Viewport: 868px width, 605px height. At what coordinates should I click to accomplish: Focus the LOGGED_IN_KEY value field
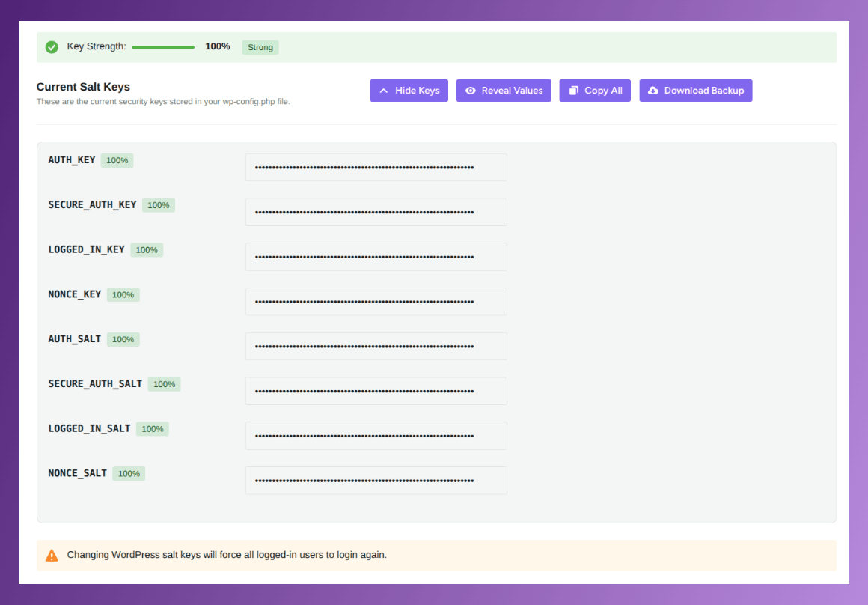(376, 257)
